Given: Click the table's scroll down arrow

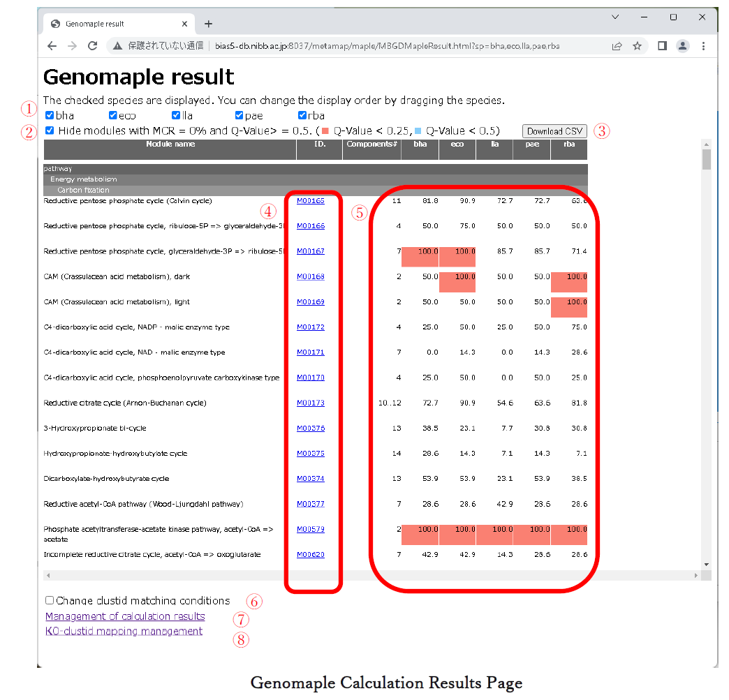Looking at the screenshot, I should 706,564.
